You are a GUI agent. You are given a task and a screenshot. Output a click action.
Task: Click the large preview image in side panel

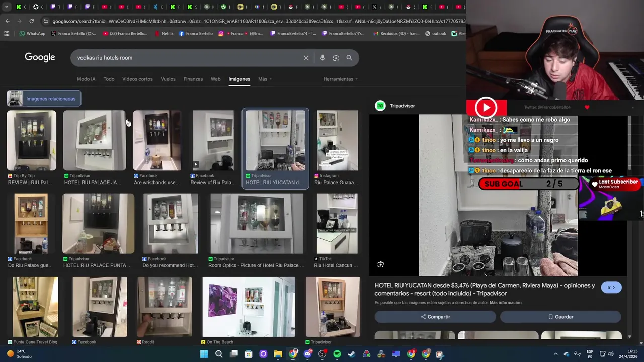coord(498,195)
